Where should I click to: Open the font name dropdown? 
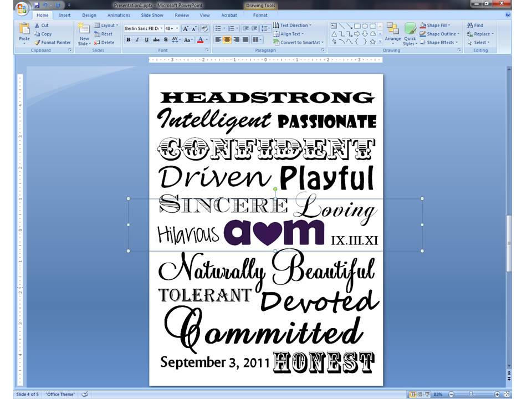click(161, 28)
